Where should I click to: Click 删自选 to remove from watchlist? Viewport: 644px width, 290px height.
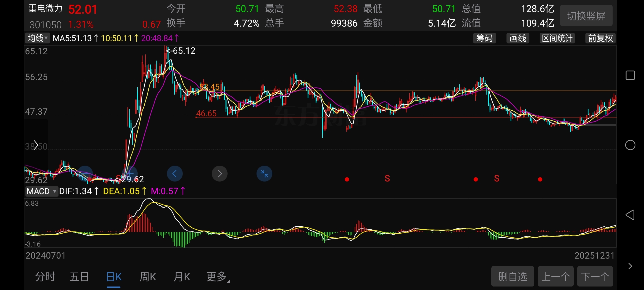pos(513,277)
